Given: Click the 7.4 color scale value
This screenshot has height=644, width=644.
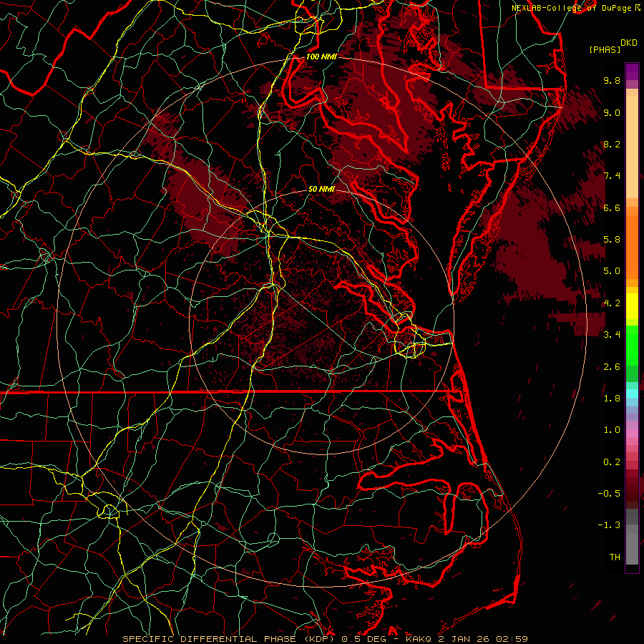Looking at the screenshot, I should 612,176.
